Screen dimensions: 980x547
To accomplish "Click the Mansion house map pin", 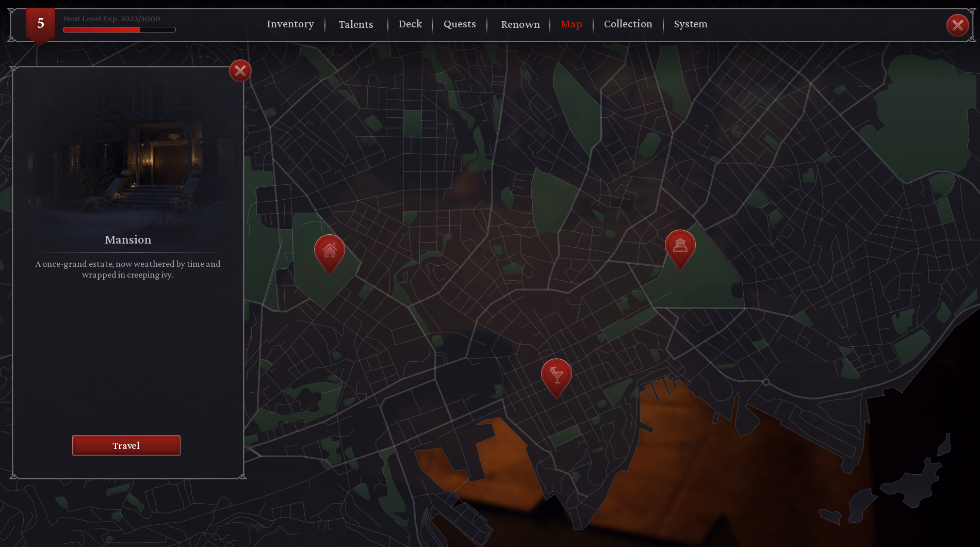I will click(330, 251).
